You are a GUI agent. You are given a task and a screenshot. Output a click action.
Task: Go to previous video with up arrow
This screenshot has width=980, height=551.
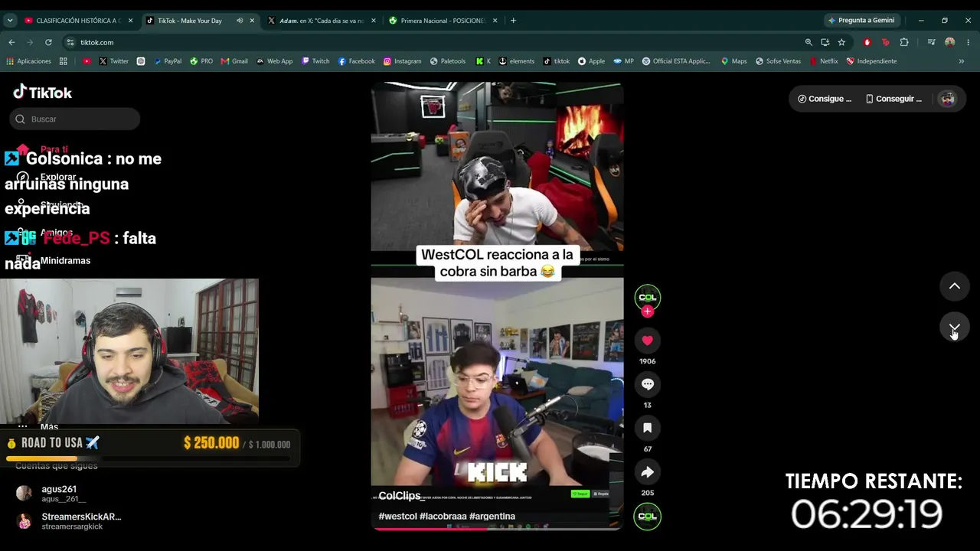955,286
